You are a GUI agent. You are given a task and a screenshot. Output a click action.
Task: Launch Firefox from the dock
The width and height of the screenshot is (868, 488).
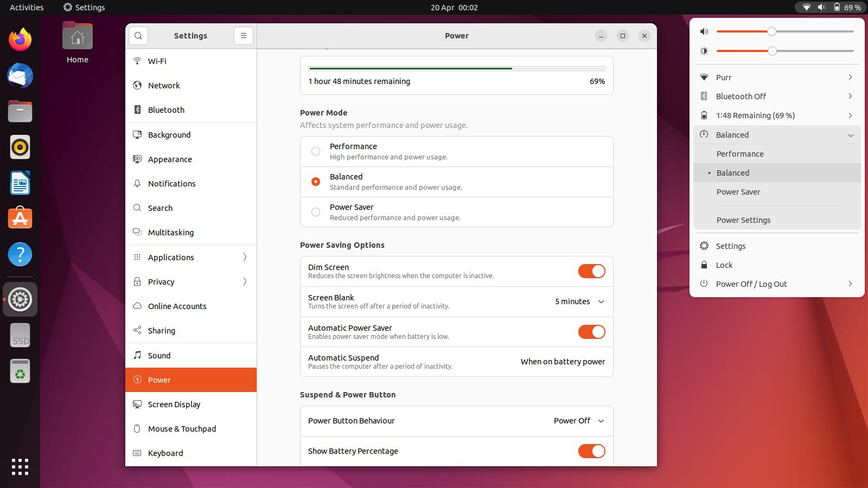pyautogui.click(x=20, y=39)
